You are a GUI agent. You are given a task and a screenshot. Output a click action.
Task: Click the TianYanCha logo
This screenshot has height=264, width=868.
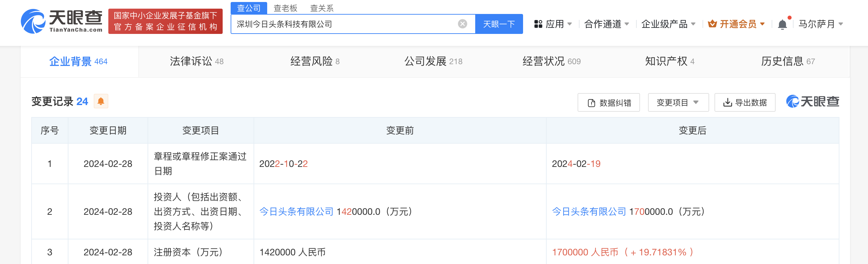(x=62, y=21)
